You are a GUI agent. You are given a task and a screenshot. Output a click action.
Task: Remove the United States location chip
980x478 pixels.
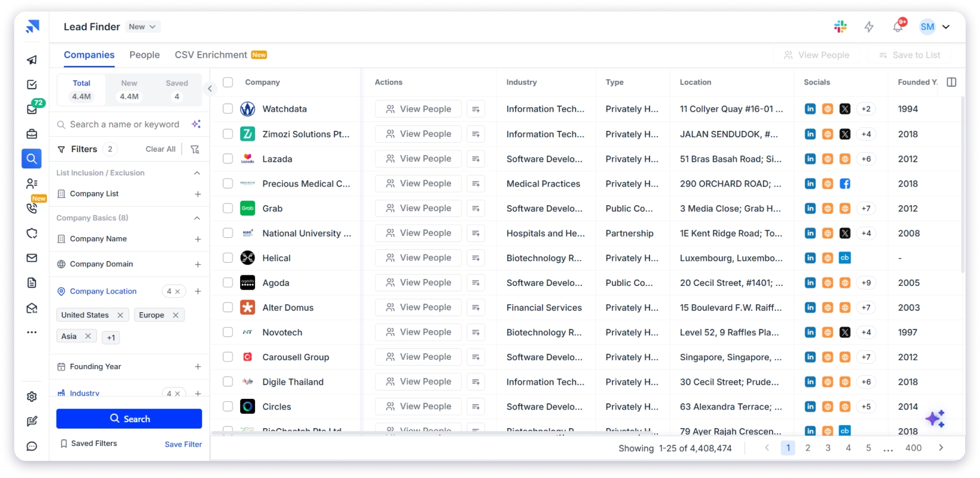(120, 315)
